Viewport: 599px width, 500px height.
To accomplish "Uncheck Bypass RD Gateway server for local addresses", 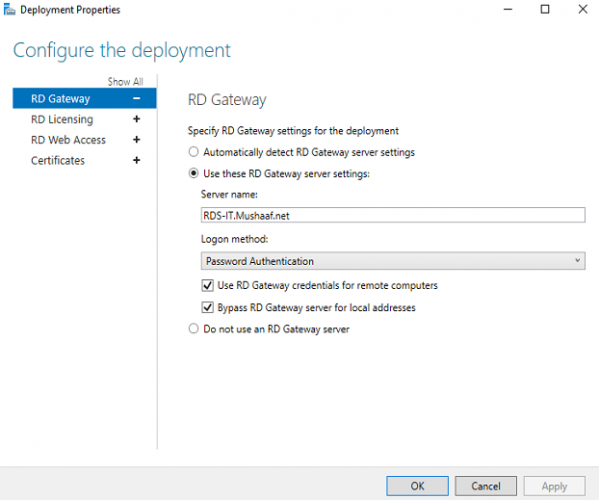I will coord(207,307).
